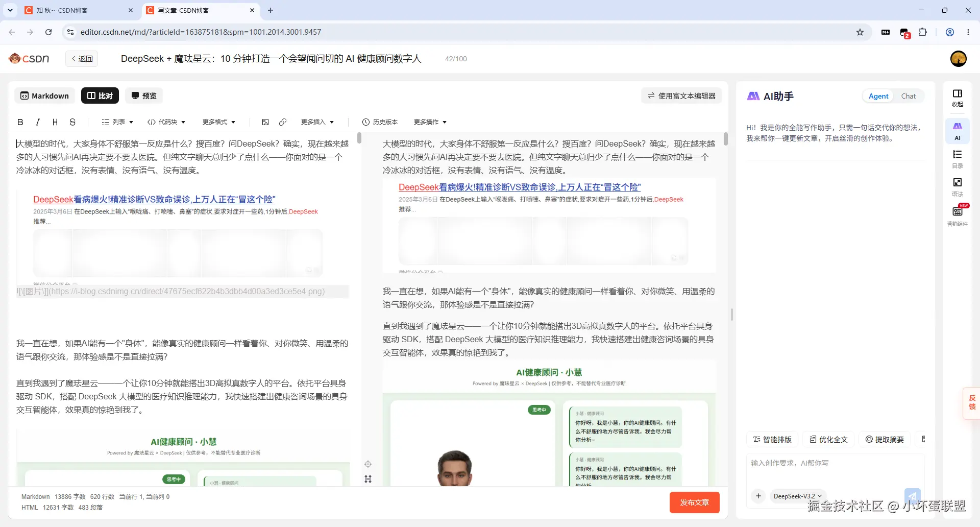Open the AI assistant sidebar icon
Image resolution: width=980 pixels, height=527 pixels.
coord(958,131)
